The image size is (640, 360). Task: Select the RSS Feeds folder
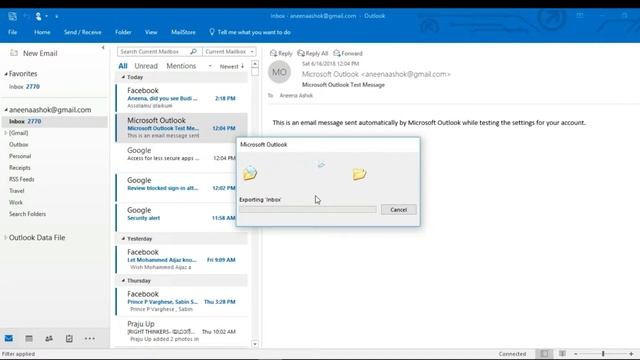click(22, 179)
